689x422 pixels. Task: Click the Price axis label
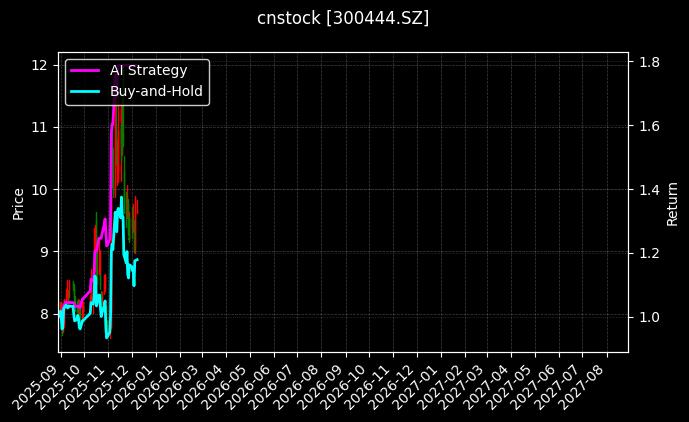coord(18,204)
